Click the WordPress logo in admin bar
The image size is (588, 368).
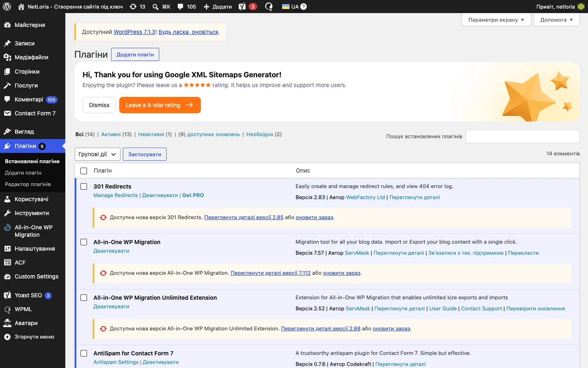point(7,7)
